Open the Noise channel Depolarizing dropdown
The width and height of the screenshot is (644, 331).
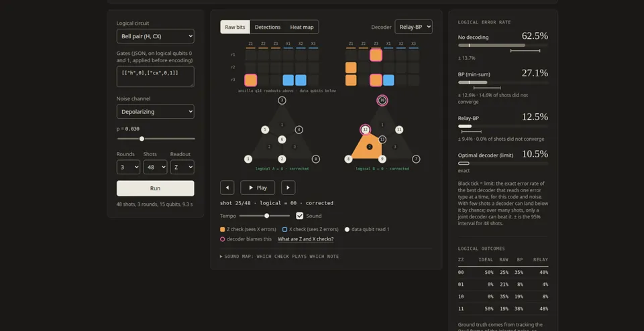(x=155, y=112)
